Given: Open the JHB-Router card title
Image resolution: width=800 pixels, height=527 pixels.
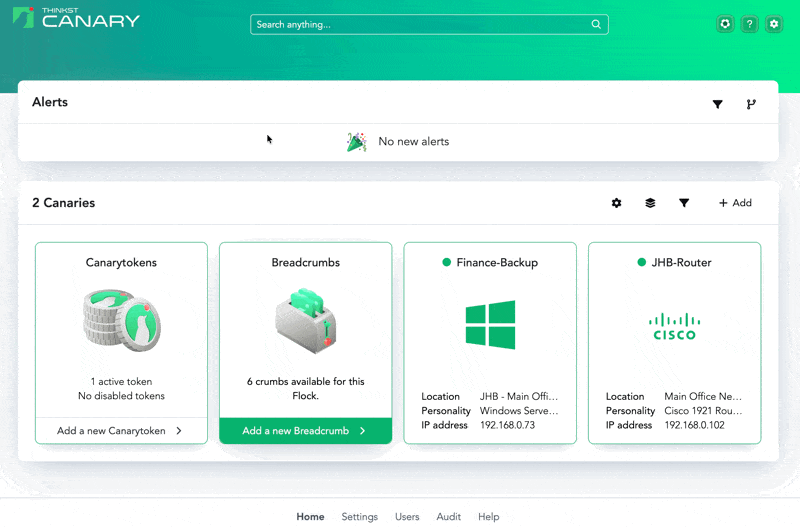Looking at the screenshot, I should [681, 262].
